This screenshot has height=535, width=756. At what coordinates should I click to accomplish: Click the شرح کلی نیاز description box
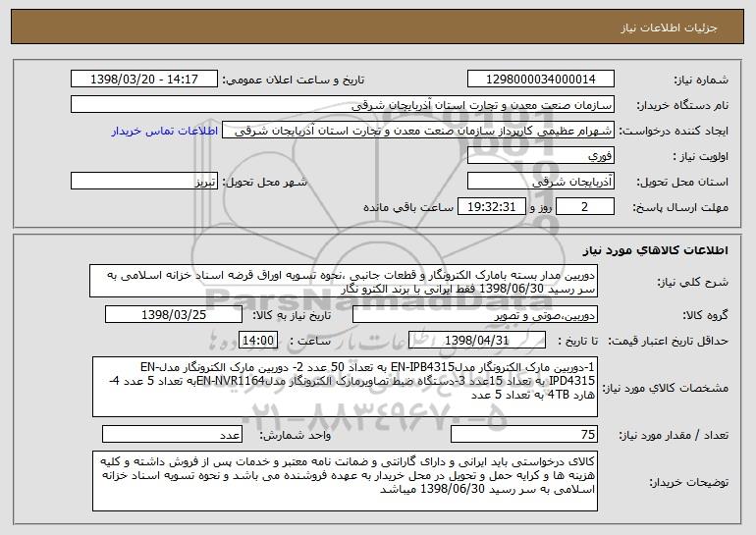344,281
